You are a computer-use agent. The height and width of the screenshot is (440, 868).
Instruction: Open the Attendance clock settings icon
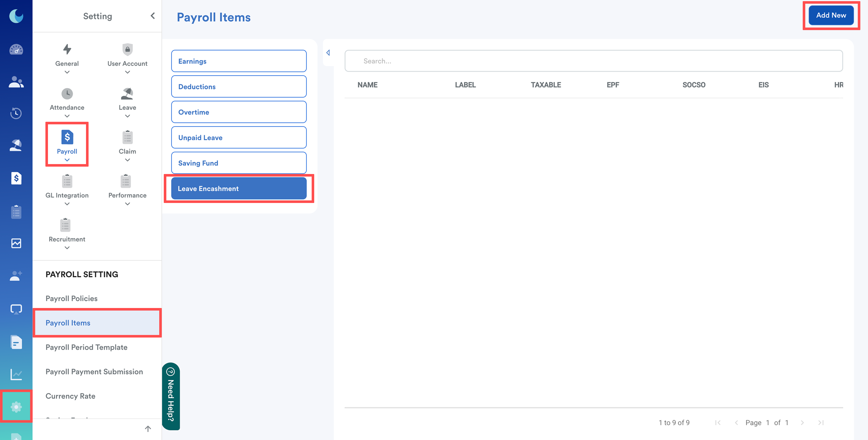click(67, 94)
